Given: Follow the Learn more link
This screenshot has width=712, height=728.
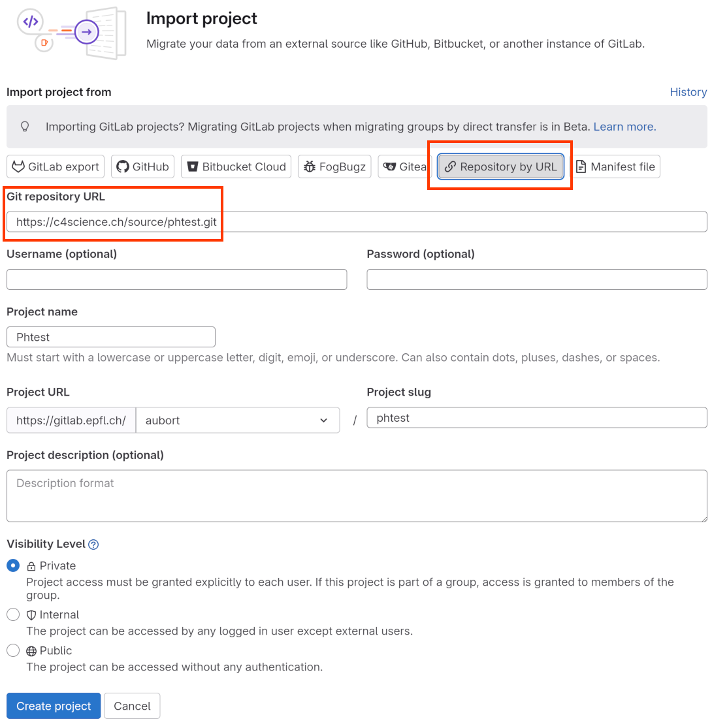Looking at the screenshot, I should 624,127.
